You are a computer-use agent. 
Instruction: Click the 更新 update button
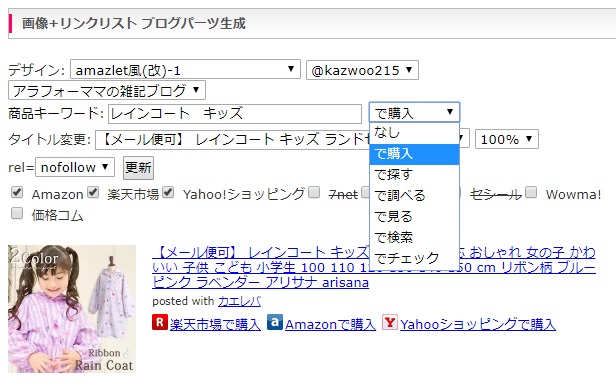[x=138, y=168]
